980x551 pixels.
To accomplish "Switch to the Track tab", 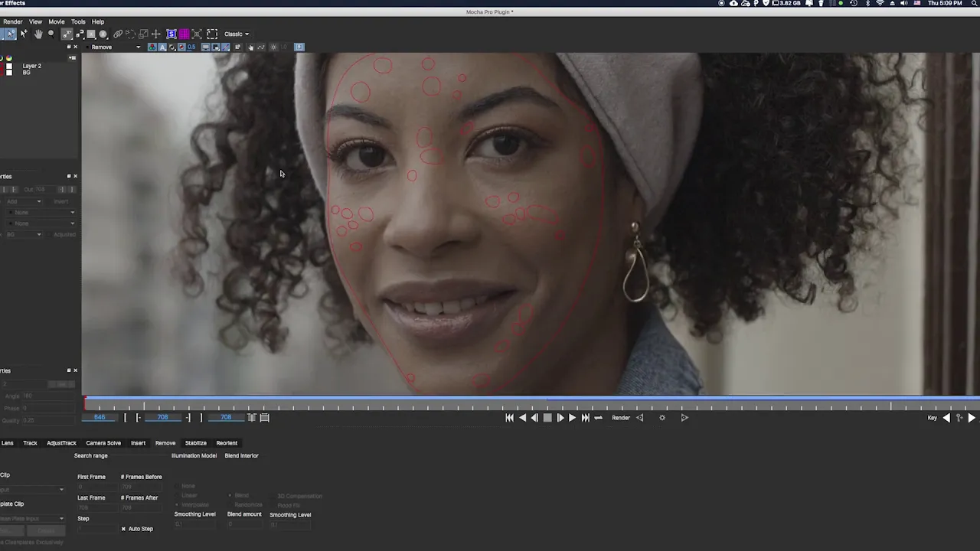I will point(30,443).
